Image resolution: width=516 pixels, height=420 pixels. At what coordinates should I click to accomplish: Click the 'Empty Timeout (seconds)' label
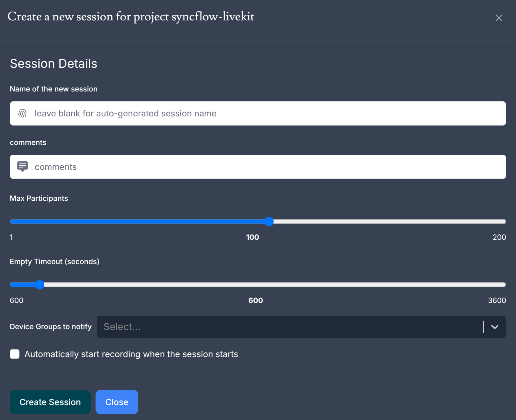click(54, 262)
